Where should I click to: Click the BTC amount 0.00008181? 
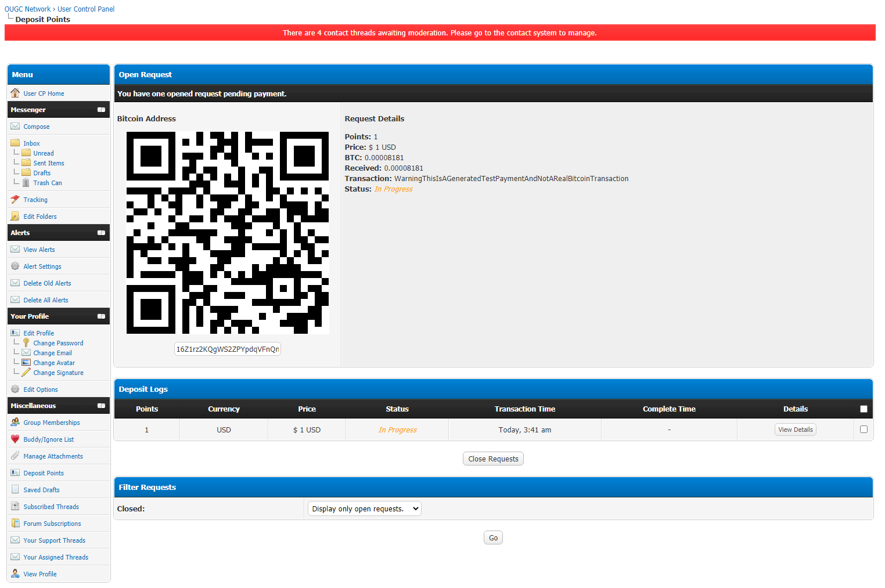pyautogui.click(x=384, y=158)
